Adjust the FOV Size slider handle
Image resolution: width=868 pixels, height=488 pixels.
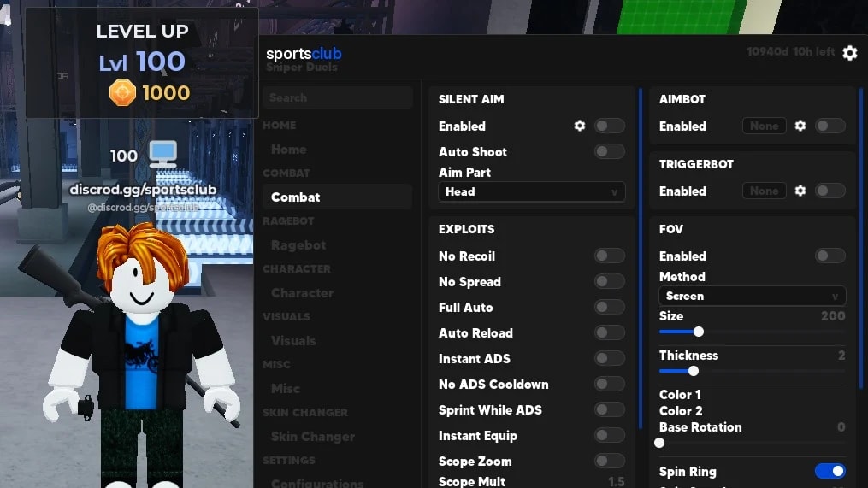tap(699, 332)
